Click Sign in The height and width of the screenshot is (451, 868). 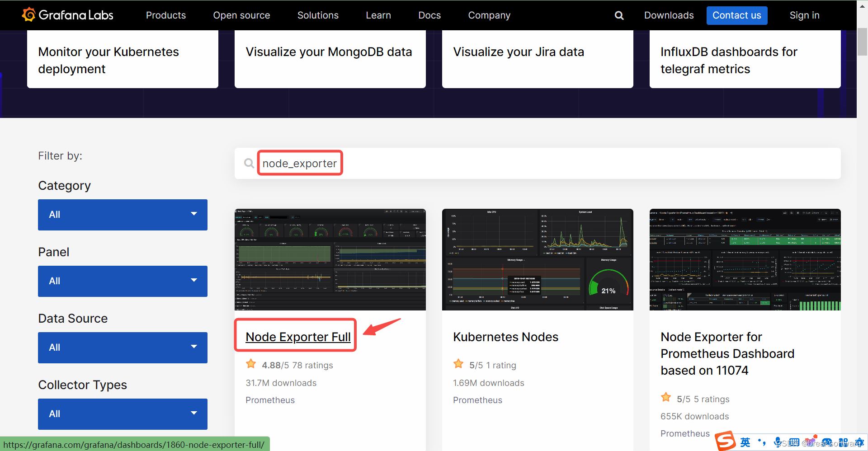804,15
